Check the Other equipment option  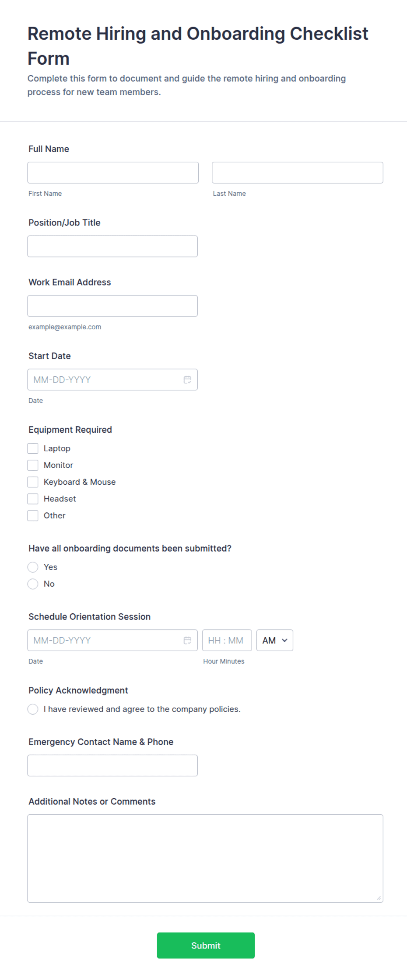33,516
